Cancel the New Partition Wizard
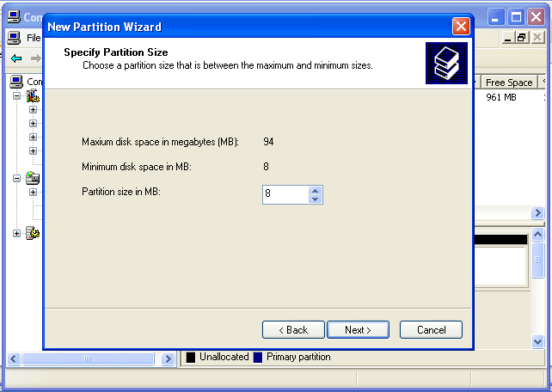The height and width of the screenshot is (392, 552). point(431,330)
